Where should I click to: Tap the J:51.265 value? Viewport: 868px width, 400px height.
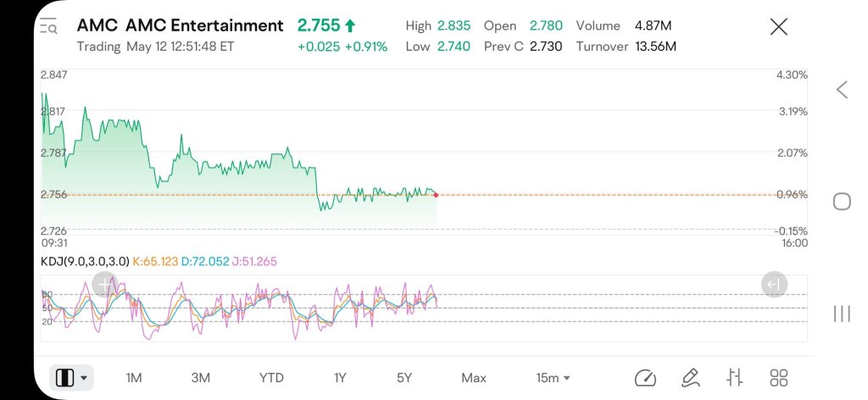pyautogui.click(x=254, y=261)
